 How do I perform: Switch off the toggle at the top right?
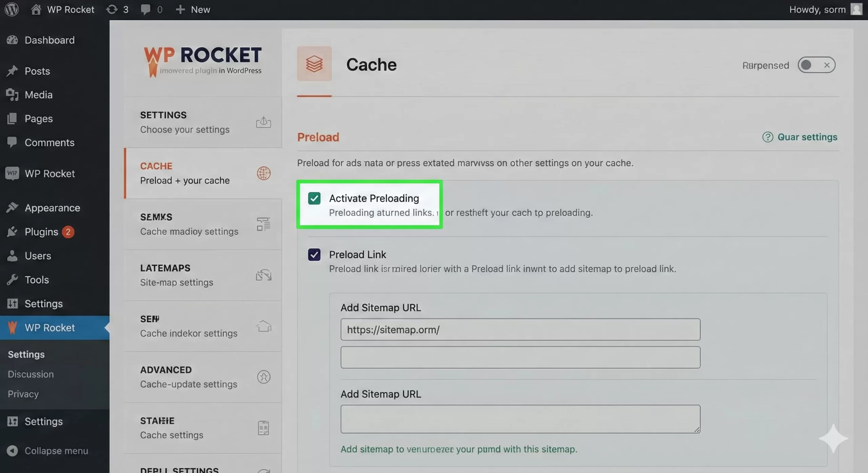pos(816,65)
